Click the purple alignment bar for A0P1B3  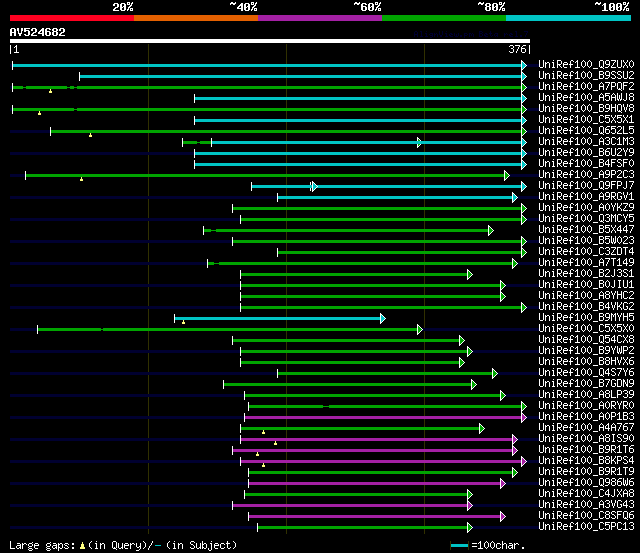point(384,418)
